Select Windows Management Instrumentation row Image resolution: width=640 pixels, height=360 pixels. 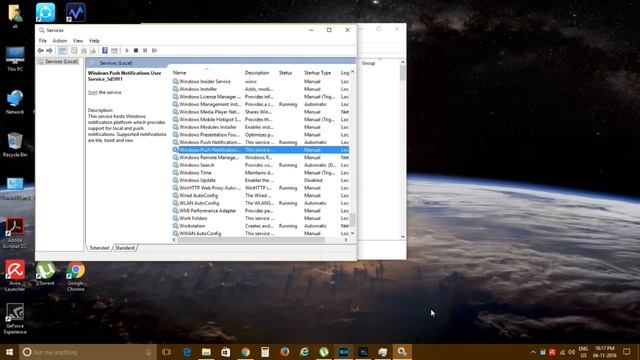pyautogui.click(x=260, y=104)
